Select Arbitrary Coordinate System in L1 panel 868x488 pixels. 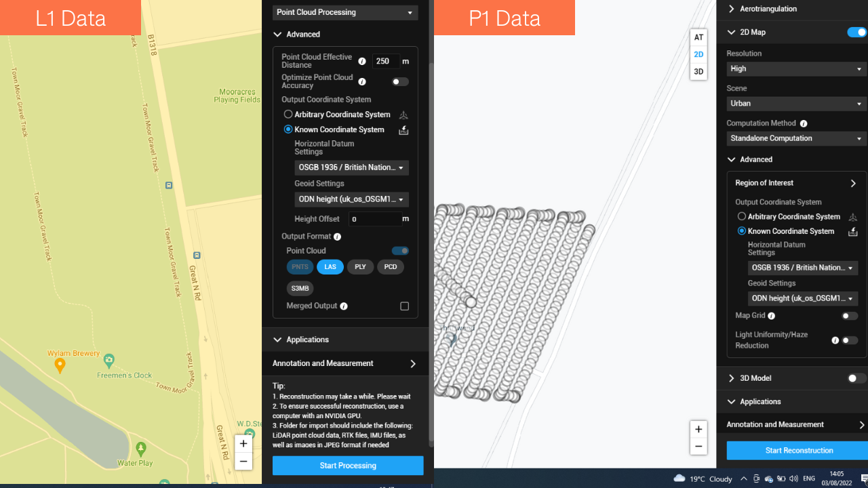tap(288, 115)
